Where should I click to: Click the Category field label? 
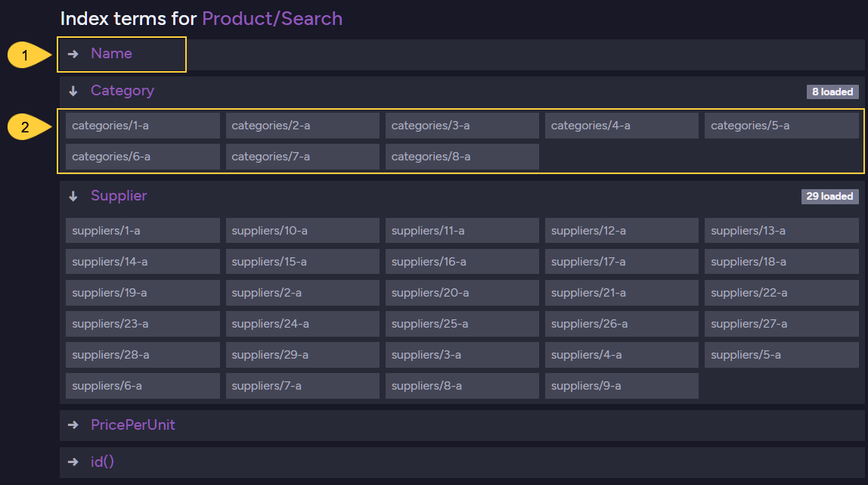click(x=122, y=91)
